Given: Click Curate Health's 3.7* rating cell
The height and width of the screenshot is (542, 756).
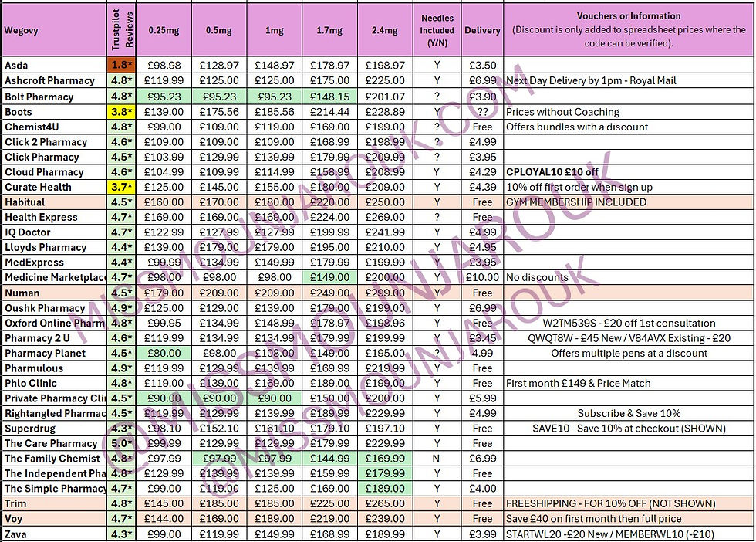Looking at the screenshot, I should (122, 187).
